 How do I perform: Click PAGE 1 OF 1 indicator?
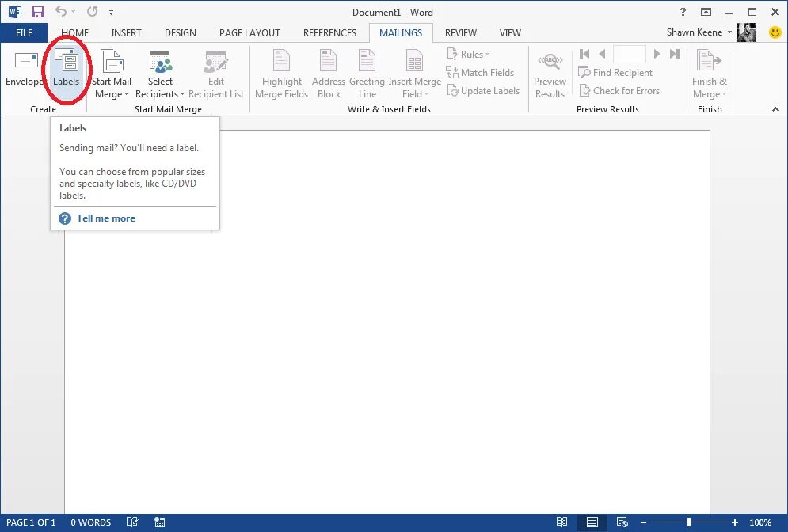[x=31, y=522]
